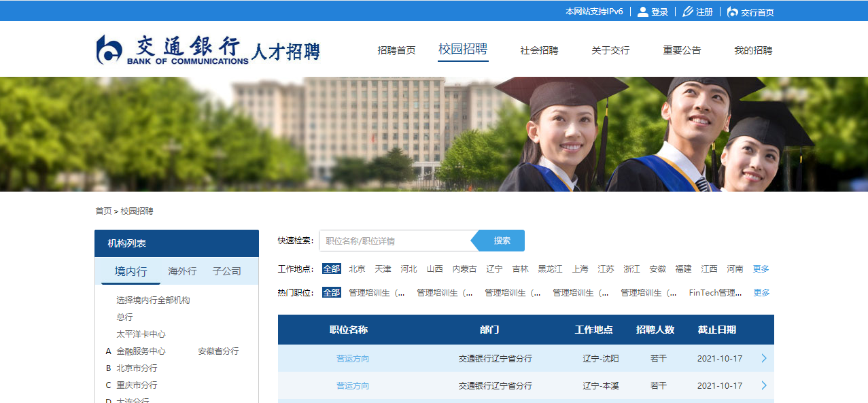Select 全部 for work location
The width and height of the screenshot is (868, 403).
(x=332, y=269)
